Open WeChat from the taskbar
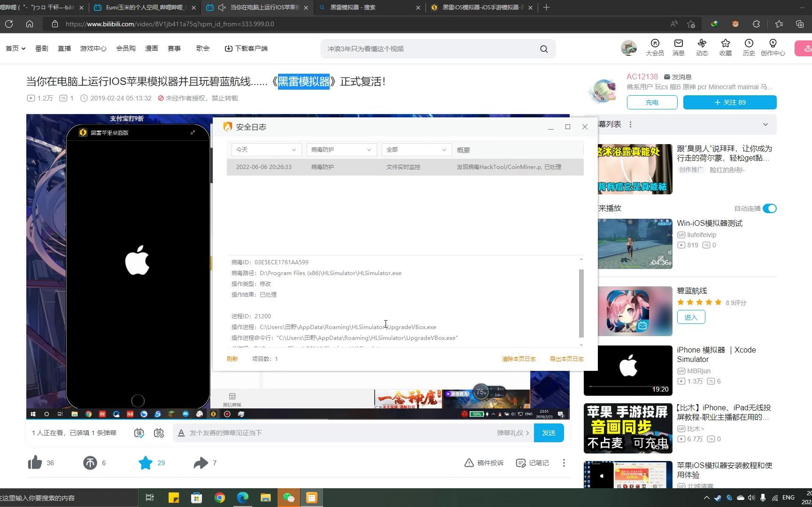 click(288, 498)
